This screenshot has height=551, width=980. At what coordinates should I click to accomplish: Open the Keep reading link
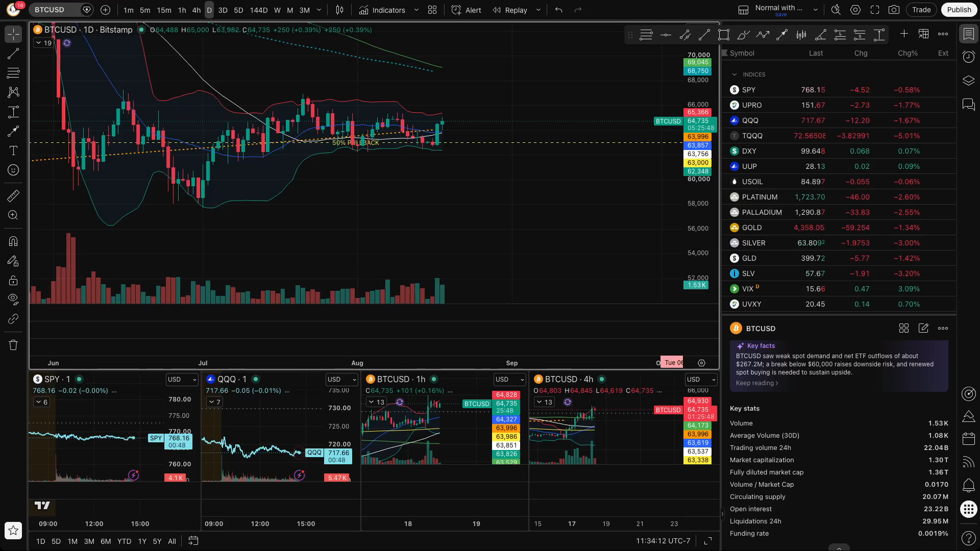point(757,383)
